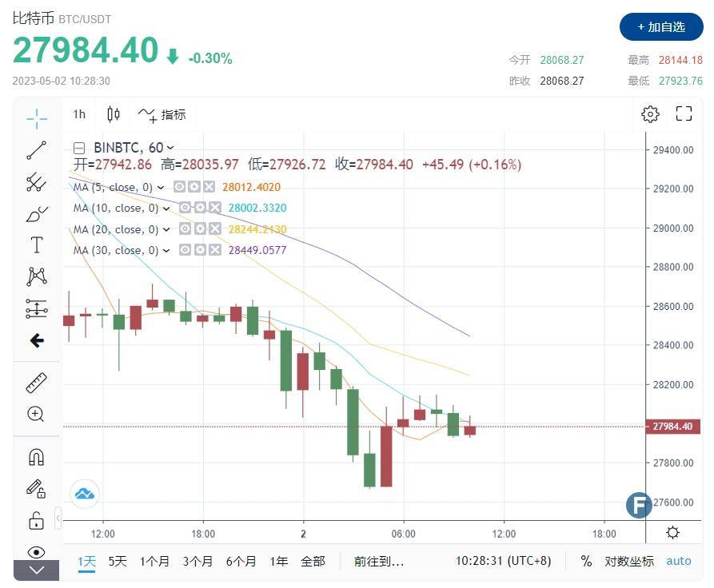This screenshot has width=714, height=588.
Task: Select the 全部 time range tab
Action: tap(313, 562)
